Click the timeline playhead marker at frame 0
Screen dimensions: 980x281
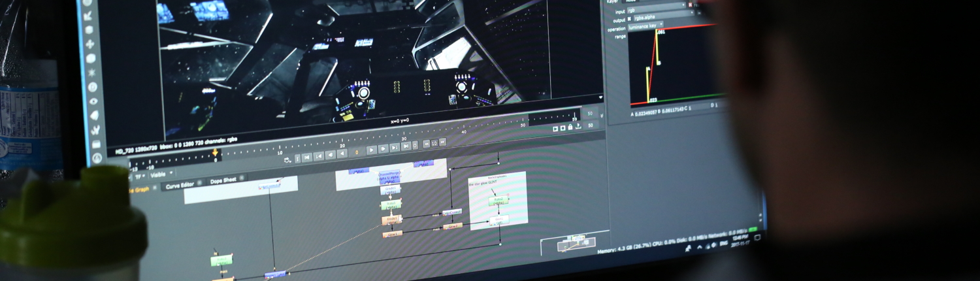coord(214,154)
